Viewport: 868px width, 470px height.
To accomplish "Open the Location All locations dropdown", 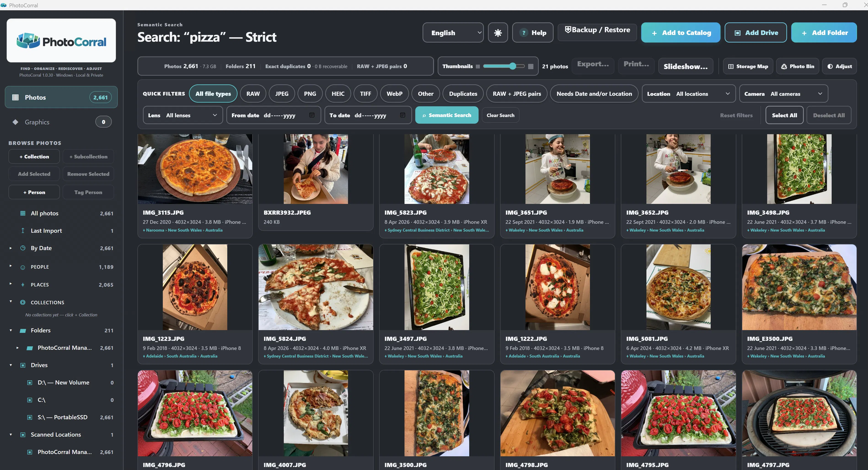I will (x=689, y=94).
